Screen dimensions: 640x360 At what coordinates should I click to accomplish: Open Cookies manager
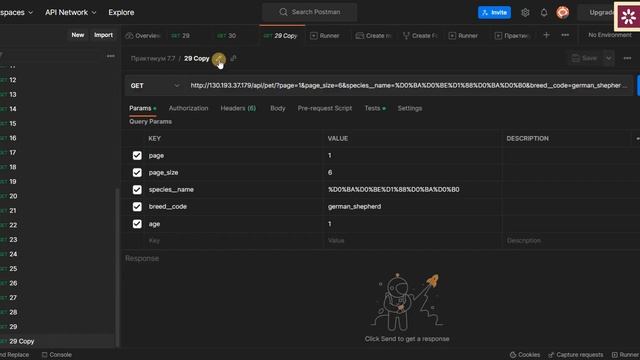click(x=525, y=355)
